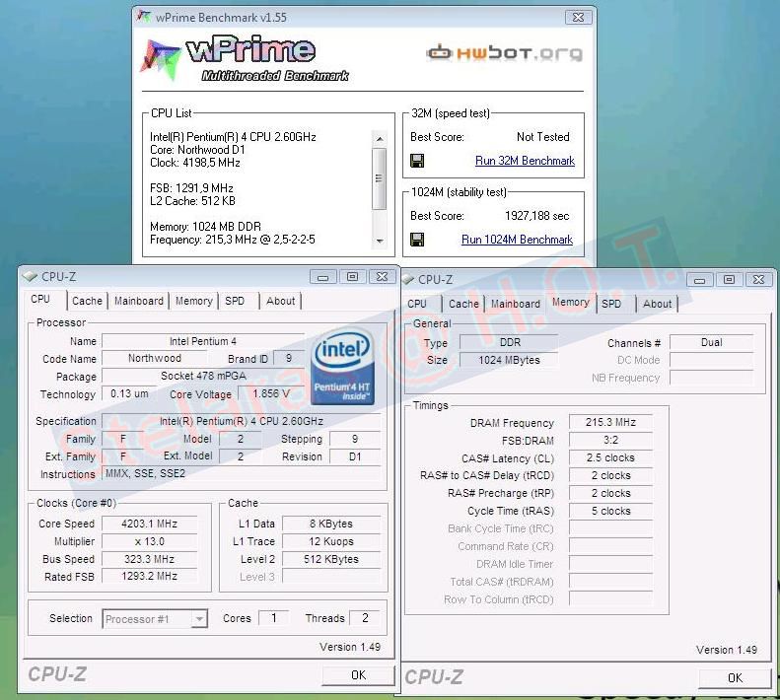
Task: Click the Cycle Time (tRAS) 5 clocks field
Action: (610, 511)
